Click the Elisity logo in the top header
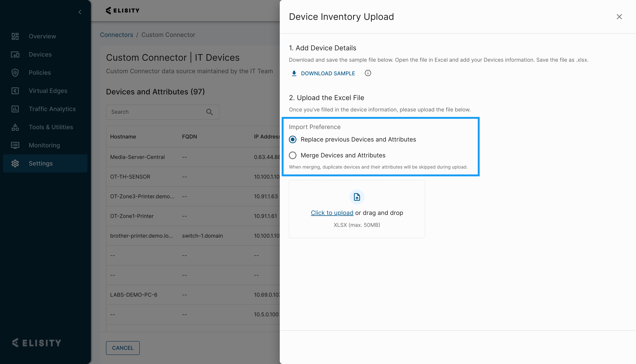 tap(122, 11)
